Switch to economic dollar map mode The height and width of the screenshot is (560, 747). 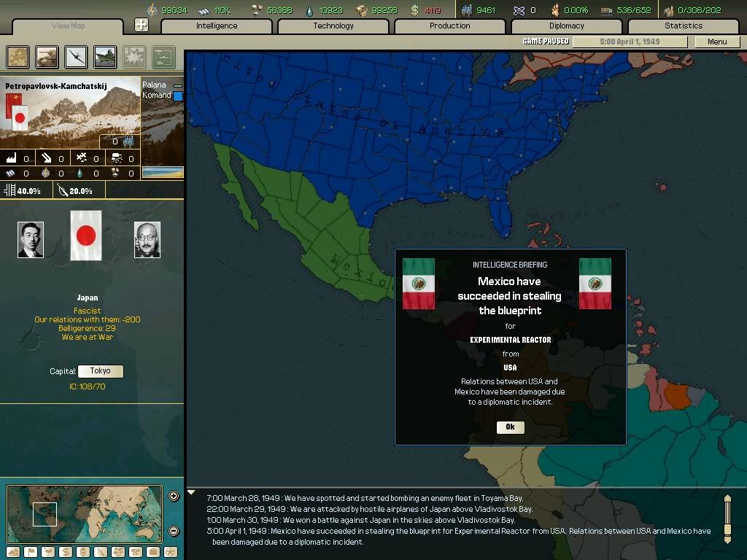pos(66,552)
